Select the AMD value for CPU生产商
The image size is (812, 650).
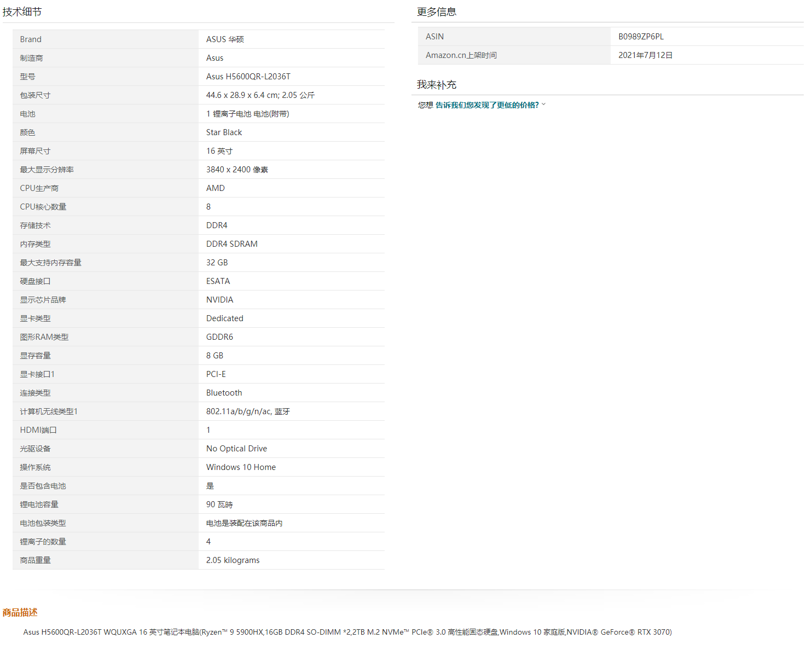coord(216,188)
